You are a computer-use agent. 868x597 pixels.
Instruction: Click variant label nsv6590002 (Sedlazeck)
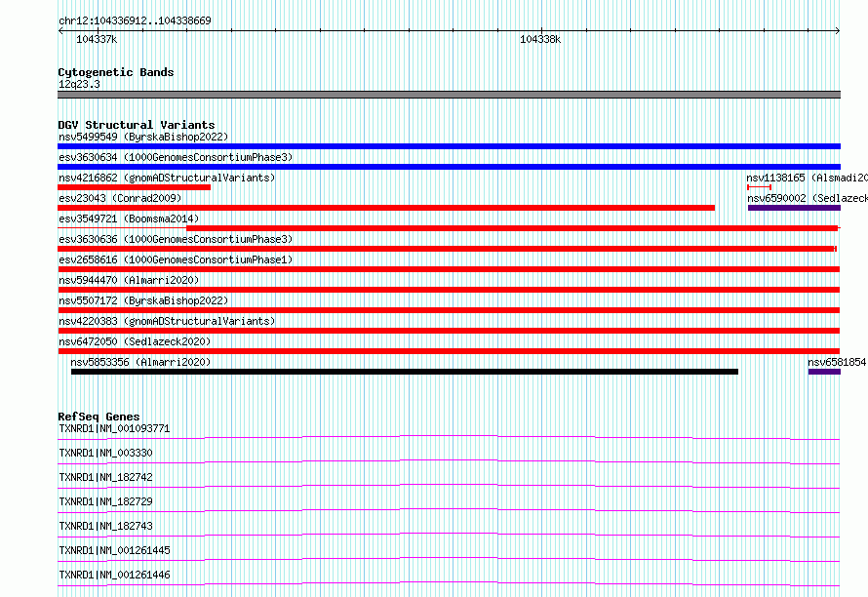tap(808, 198)
